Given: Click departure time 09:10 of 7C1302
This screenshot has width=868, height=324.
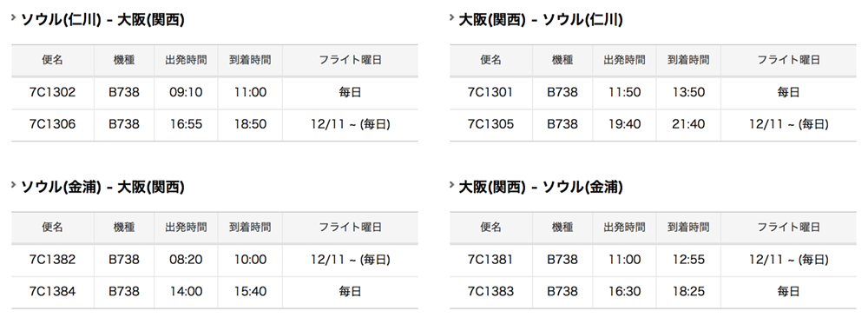Looking at the screenshot, I should 186,92.
